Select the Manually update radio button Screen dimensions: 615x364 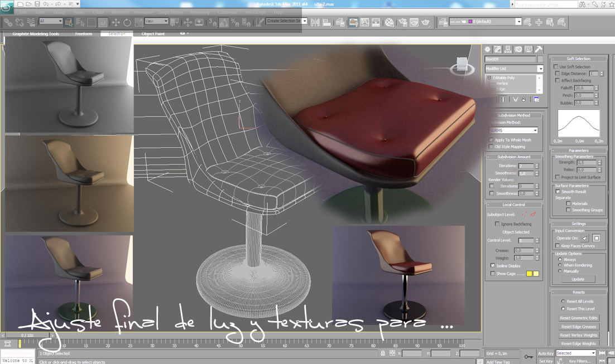coord(560,271)
